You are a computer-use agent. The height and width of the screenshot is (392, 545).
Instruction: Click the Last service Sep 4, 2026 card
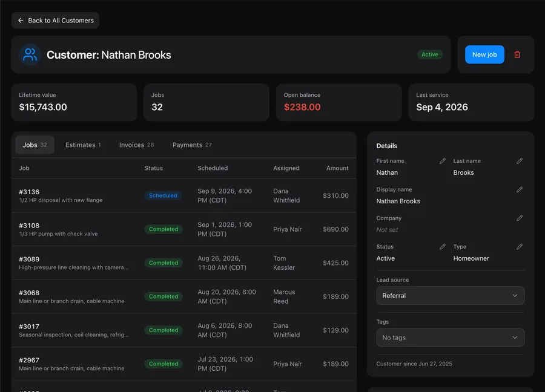tap(471, 102)
